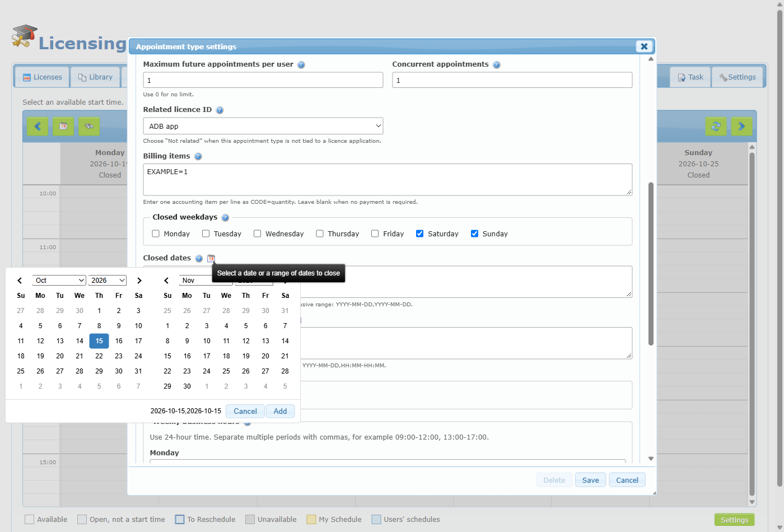Show help for Closed dates
The image size is (784, 532).
[199, 258]
